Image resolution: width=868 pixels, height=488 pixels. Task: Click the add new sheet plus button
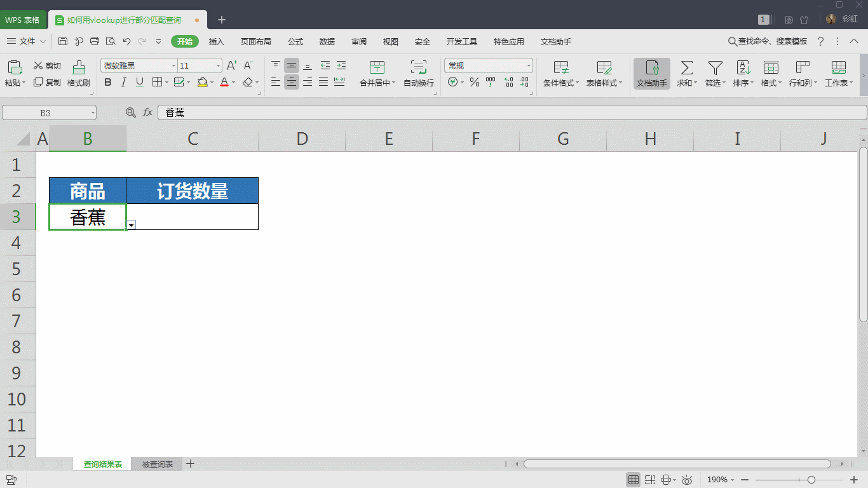[x=190, y=464]
